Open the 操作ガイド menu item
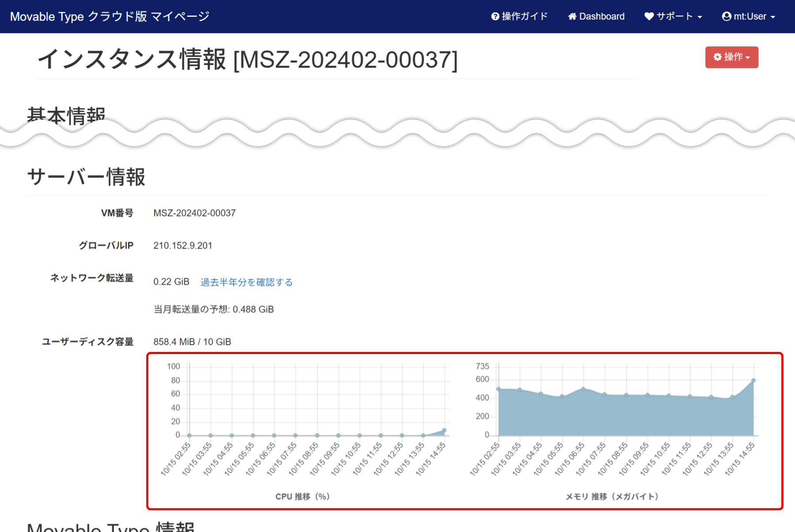This screenshot has height=532, width=795. [x=524, y=16]
